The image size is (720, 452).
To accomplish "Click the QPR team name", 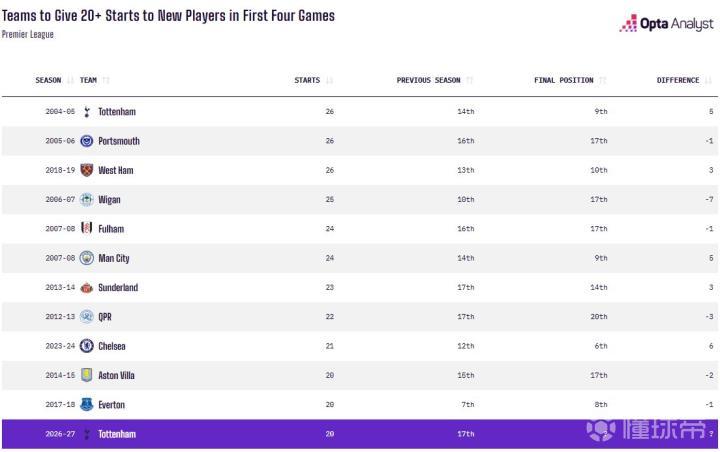I will pos(105,316).
